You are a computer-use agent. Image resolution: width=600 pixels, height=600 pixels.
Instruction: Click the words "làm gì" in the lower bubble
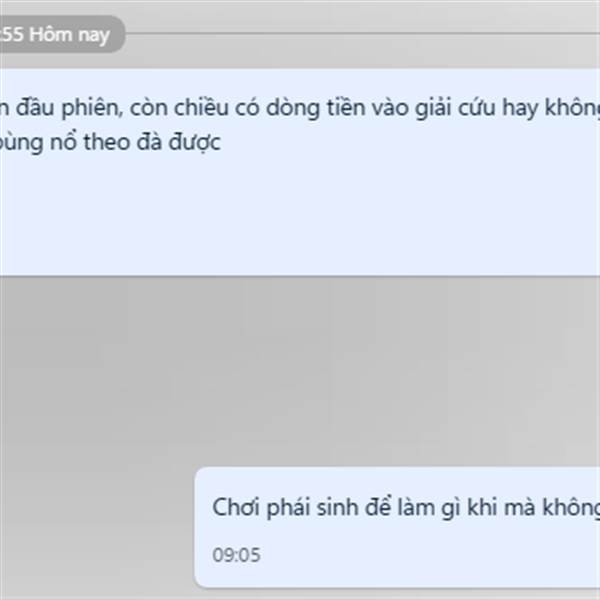(429, 508)
